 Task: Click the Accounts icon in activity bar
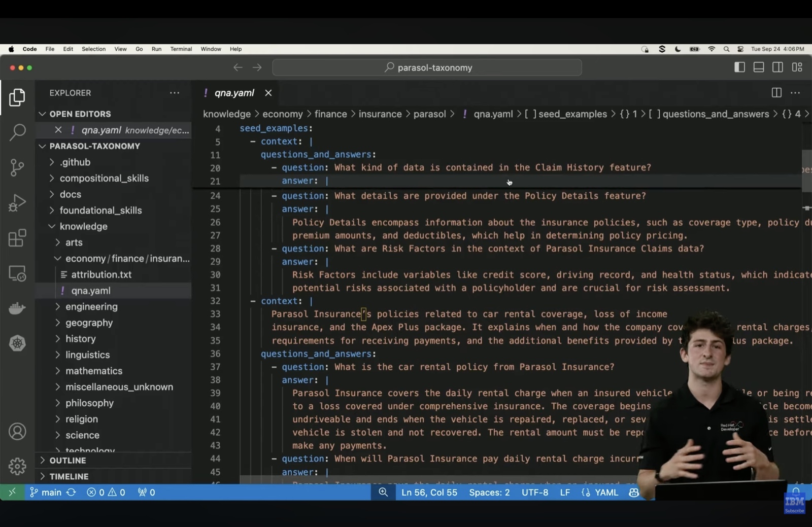click(x=17, y=432)
